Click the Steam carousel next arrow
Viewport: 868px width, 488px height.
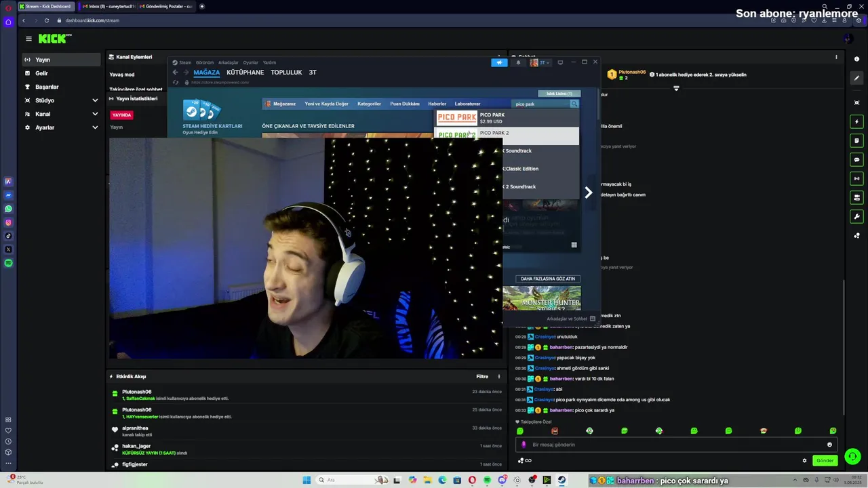coord(589,192)
